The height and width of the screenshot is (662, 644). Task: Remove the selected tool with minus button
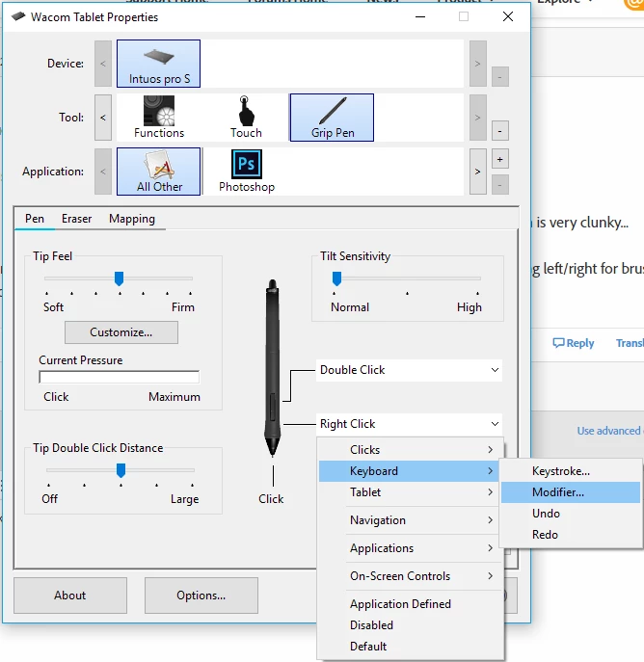tap(500, 131)
